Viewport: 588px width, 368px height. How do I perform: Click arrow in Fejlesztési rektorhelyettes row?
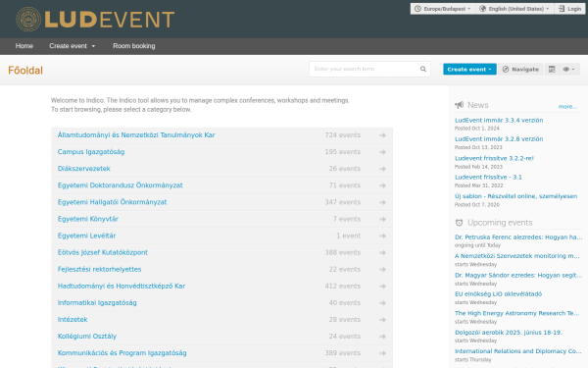382,269
